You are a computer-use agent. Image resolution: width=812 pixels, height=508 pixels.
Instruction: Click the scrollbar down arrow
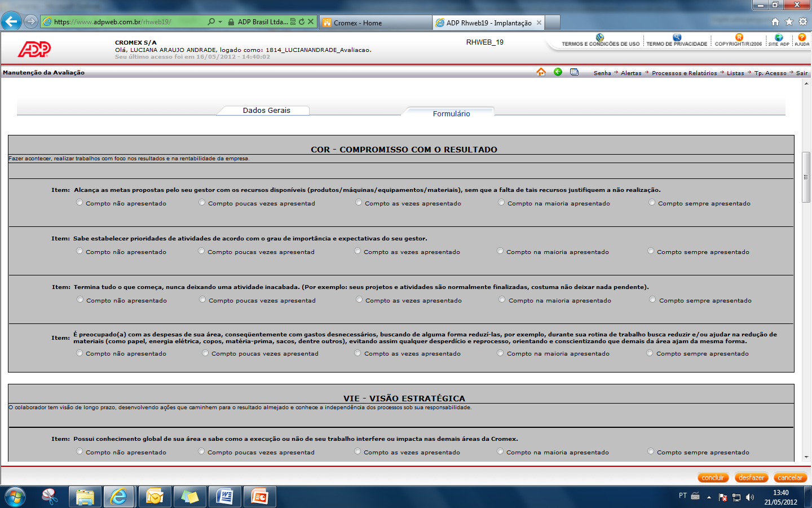click(806, 457)
